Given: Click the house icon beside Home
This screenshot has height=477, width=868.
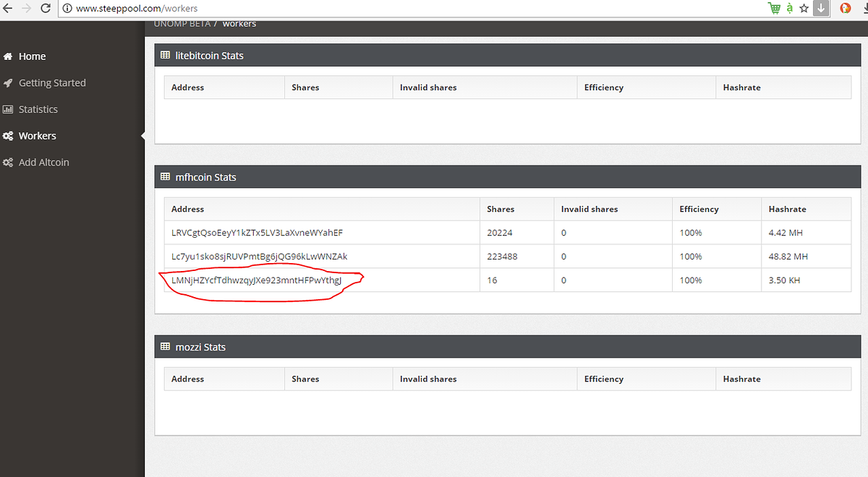Looking at the screenshot, I should [8, 56].
